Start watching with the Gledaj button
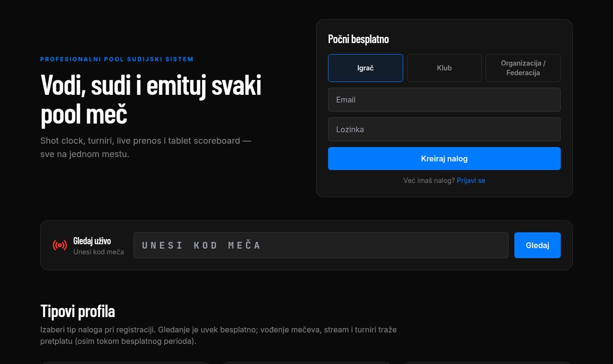The width and height of the screenshot is (613, 364). [537, 245]
